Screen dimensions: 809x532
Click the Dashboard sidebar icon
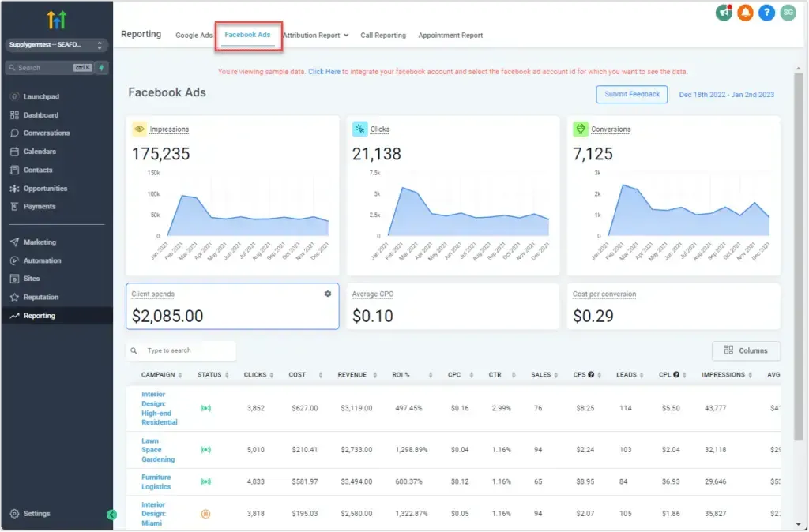pyautogui.click(x=14, y=115)
